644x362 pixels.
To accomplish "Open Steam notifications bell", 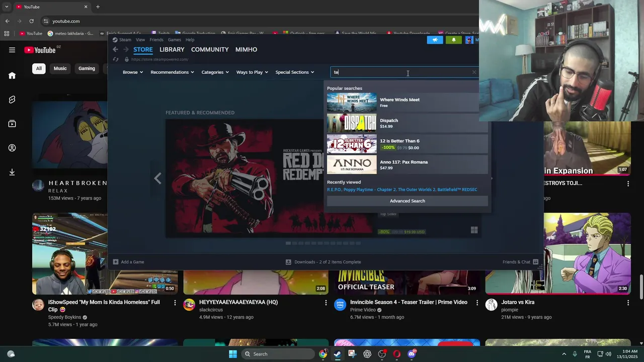I will pos(453,40).
